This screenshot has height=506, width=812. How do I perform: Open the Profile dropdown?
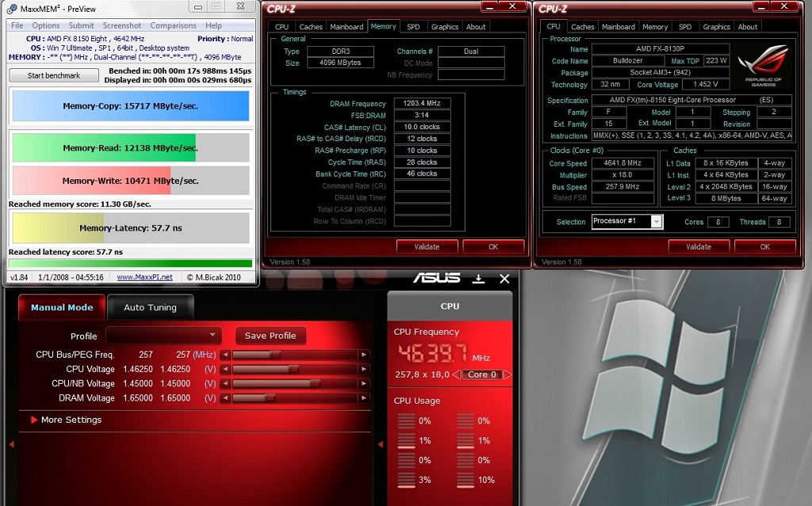pyautogui.click(x=163, y=335)
